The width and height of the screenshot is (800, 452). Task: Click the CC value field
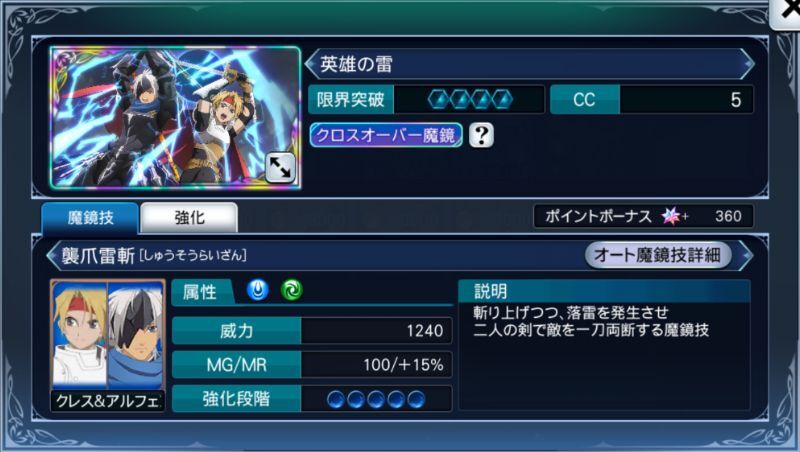[652, 99]
